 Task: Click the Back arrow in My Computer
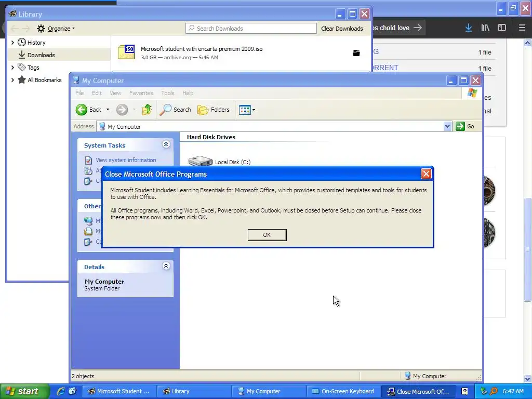pos(82,110)
